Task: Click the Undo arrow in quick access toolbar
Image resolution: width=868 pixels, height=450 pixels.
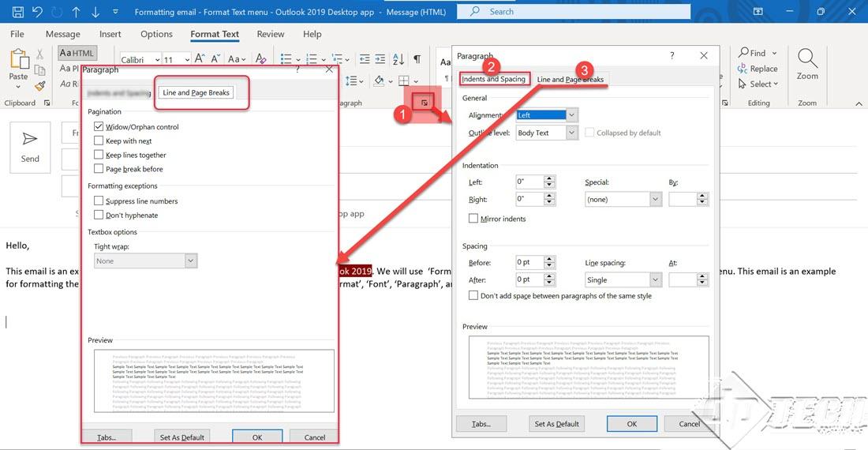Action: tap(37, 12)
